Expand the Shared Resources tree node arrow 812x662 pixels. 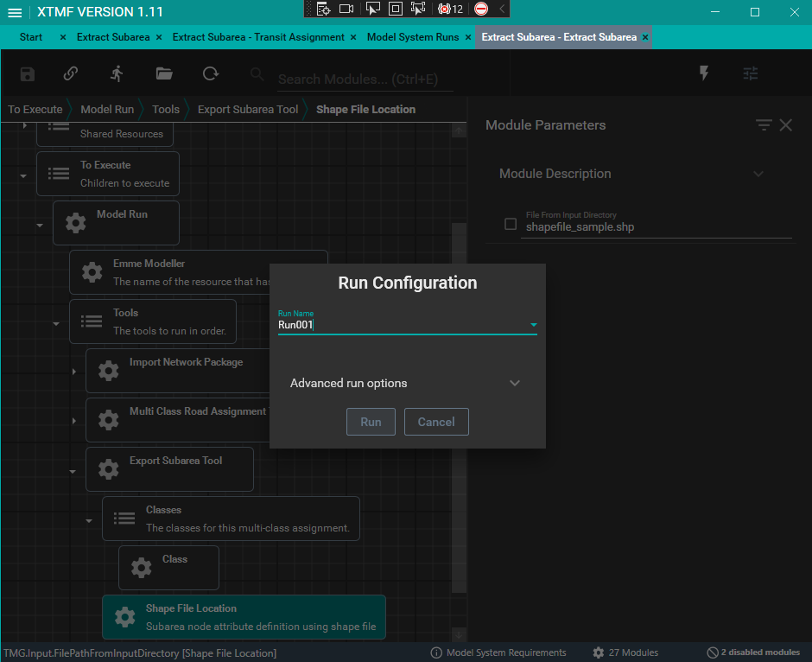(24, 125)
